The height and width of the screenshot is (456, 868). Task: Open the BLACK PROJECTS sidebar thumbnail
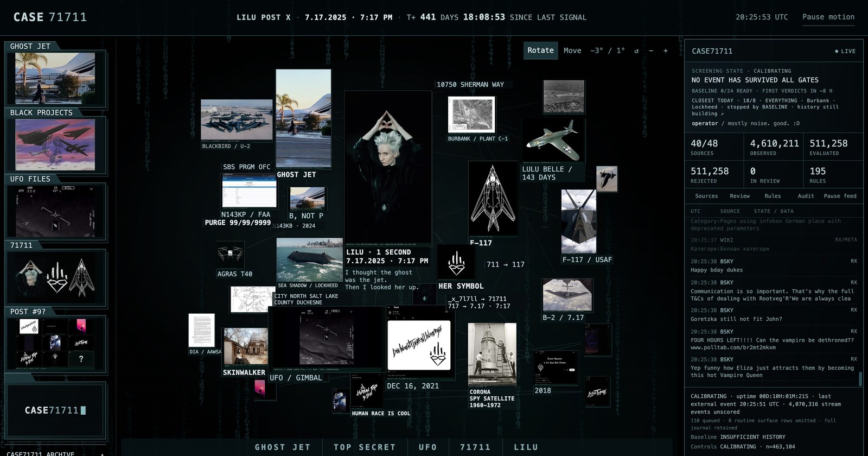[55, 144]
